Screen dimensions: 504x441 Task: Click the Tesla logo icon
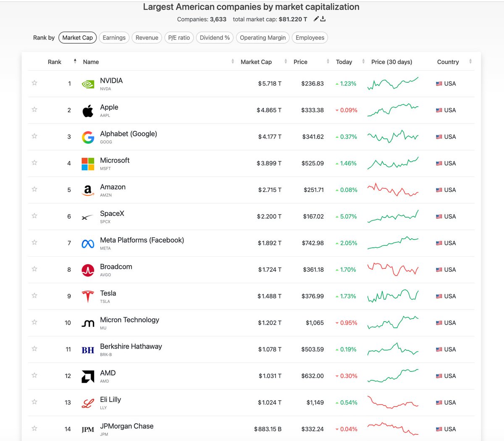coord(88,297)
